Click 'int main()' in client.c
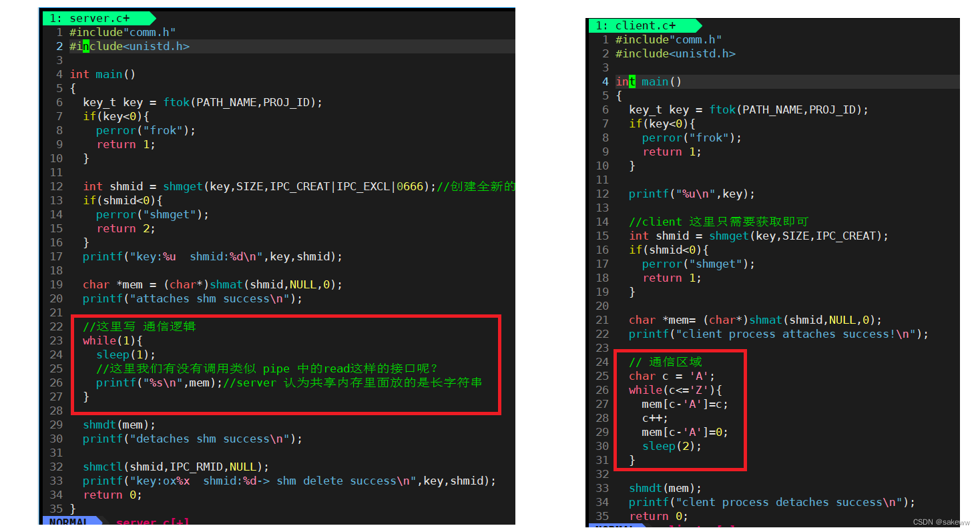This screenshot has height=532, width=980. pyautogui.click(x=649, y=81)
